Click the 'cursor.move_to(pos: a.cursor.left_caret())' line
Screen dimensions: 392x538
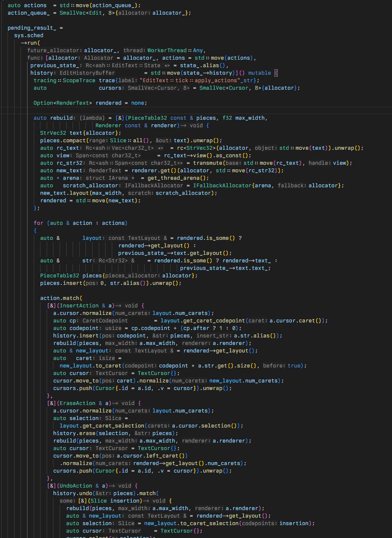(120, 456)
